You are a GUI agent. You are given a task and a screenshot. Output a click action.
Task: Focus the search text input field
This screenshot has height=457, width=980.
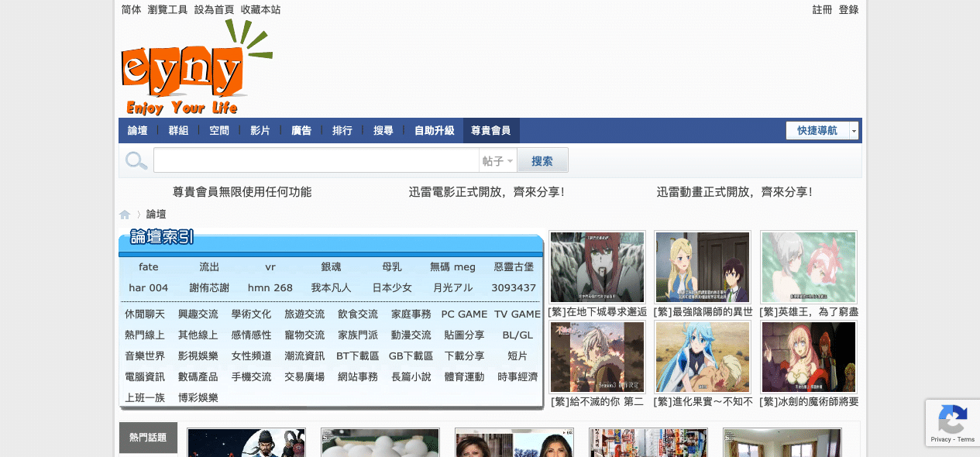coord(316,161)
